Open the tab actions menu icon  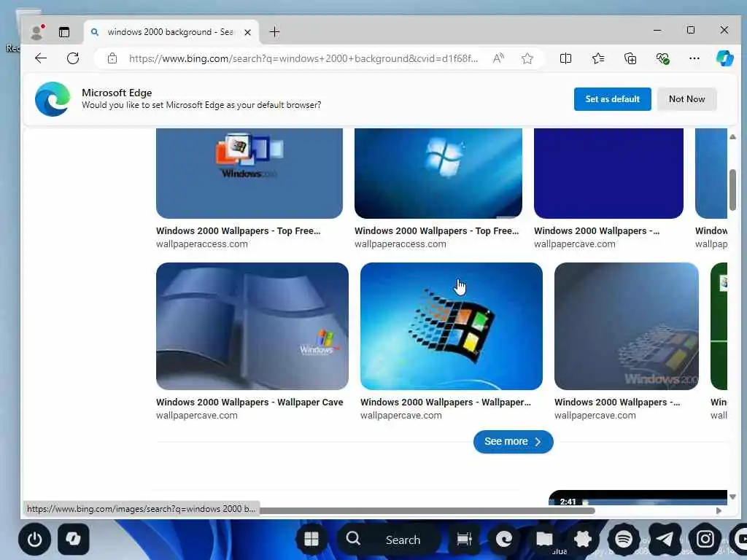click(64, 32)
